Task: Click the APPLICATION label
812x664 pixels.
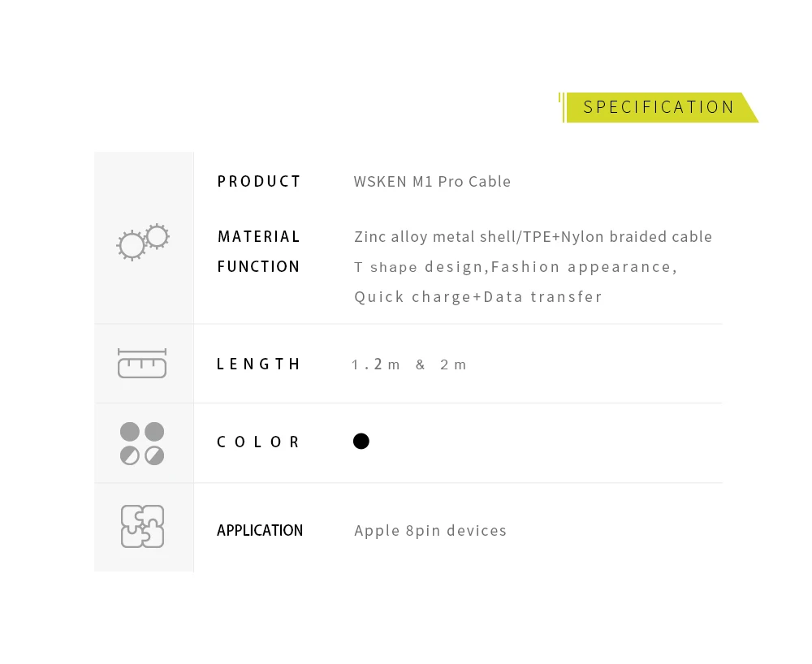Action: (260, 531)
